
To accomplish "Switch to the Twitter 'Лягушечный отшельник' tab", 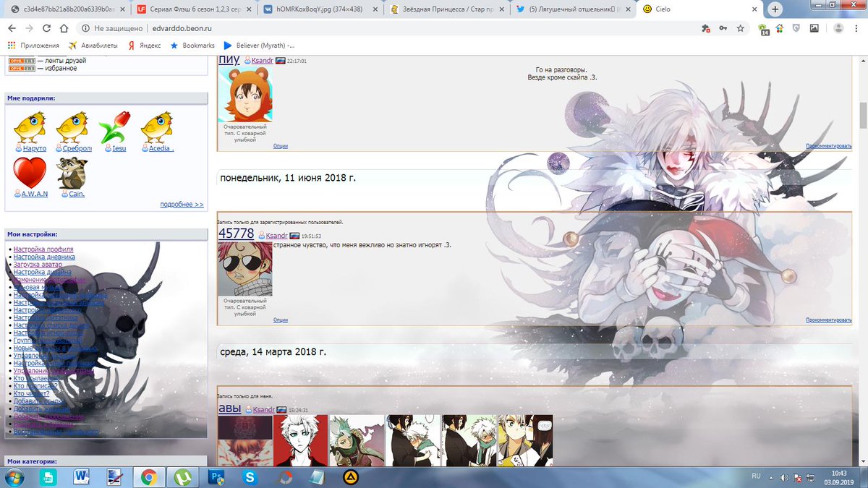I will (x=574, y=10).
